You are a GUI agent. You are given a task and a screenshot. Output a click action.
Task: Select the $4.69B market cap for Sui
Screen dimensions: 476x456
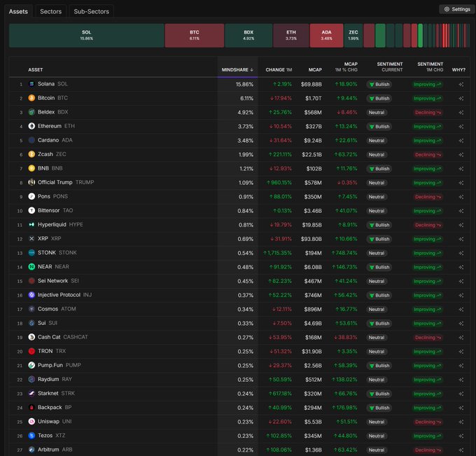pyautogui.click(x=313, y=324)
